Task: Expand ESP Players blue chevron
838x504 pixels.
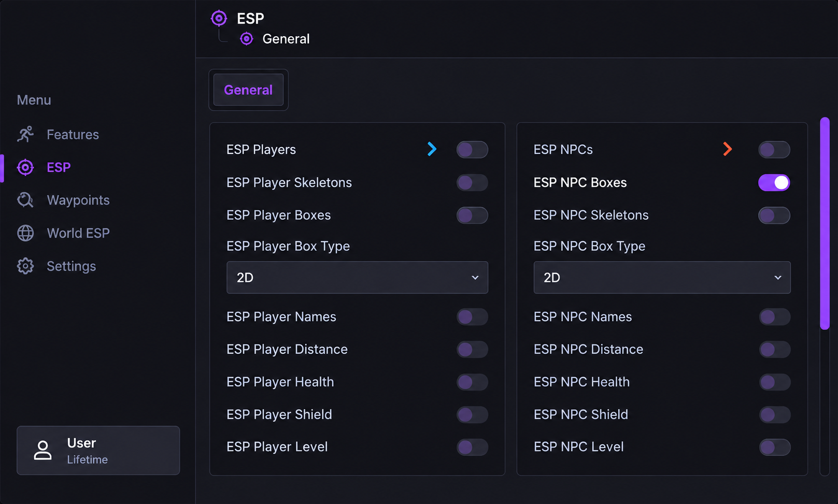Action: tap(432, 149)
